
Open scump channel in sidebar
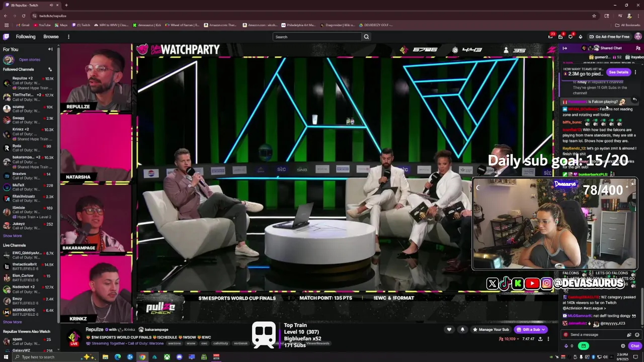29,109
